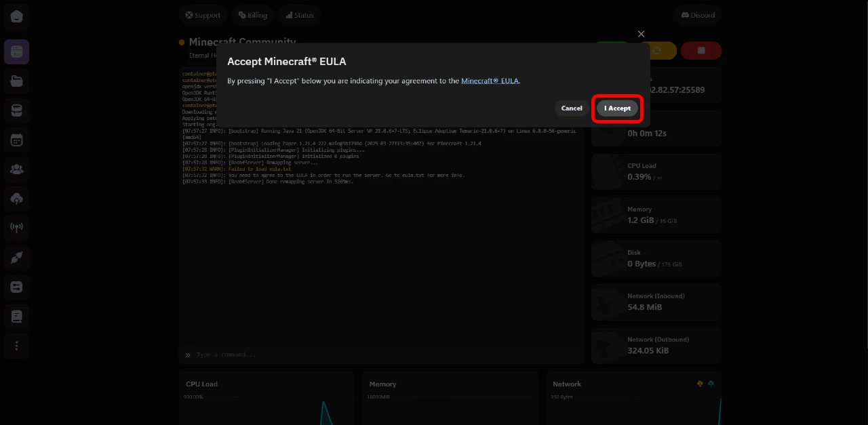Open the users icon in sidebar
Viewport: 868px width, 425px height.
pos(16,169)
